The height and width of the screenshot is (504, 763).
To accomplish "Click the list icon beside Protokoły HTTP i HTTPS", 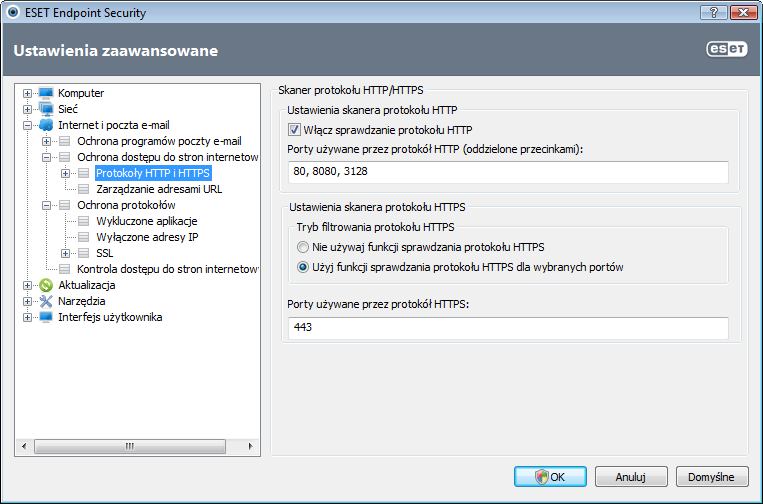I will (84, 173).
